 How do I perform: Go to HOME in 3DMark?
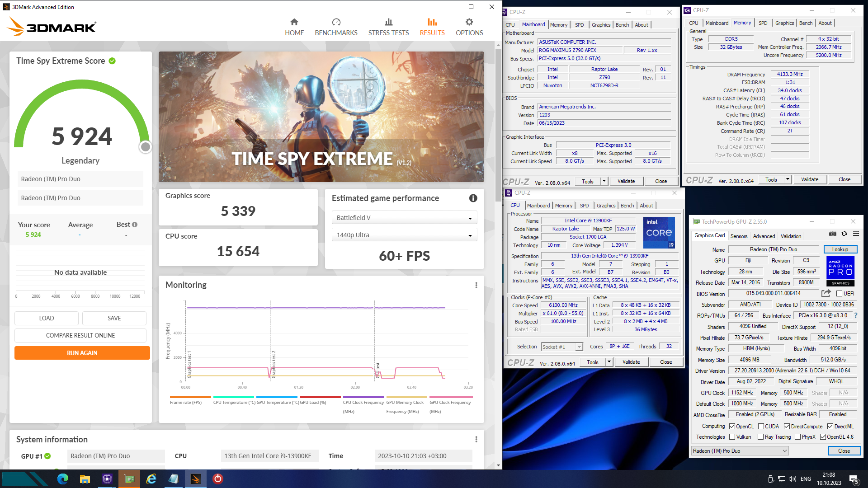click(294, 27)
